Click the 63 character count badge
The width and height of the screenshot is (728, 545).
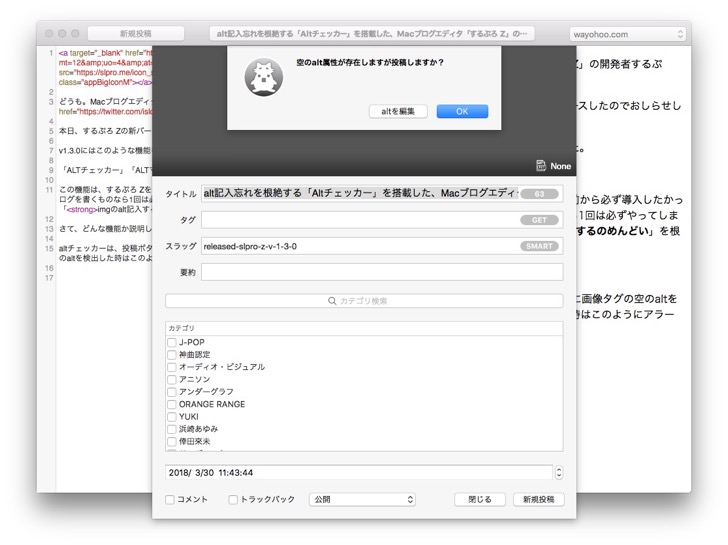click(x=539, y=194)
